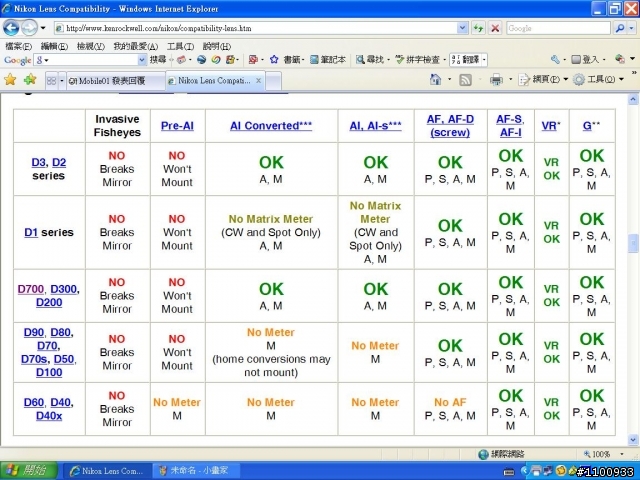This screenshot has height=480, width=640.
Task: Click the vertical scrollbar down arrow
Action: click(x=633, y=440)
